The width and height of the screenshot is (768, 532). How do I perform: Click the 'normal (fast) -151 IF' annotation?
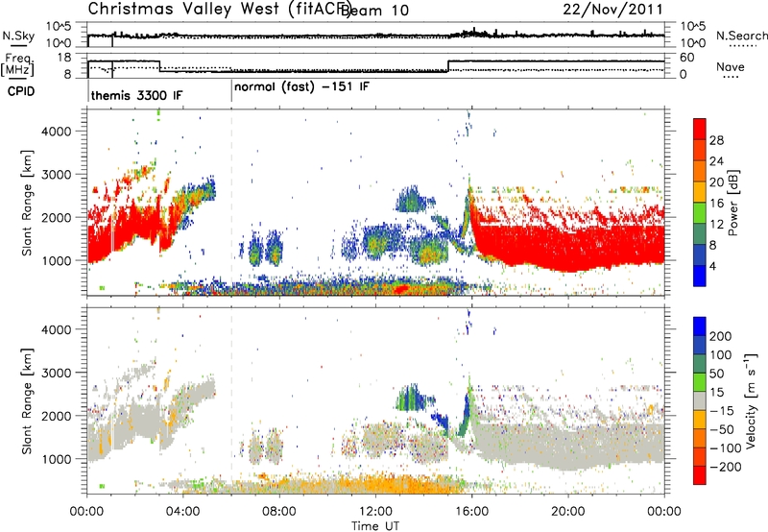click(301, 87)
